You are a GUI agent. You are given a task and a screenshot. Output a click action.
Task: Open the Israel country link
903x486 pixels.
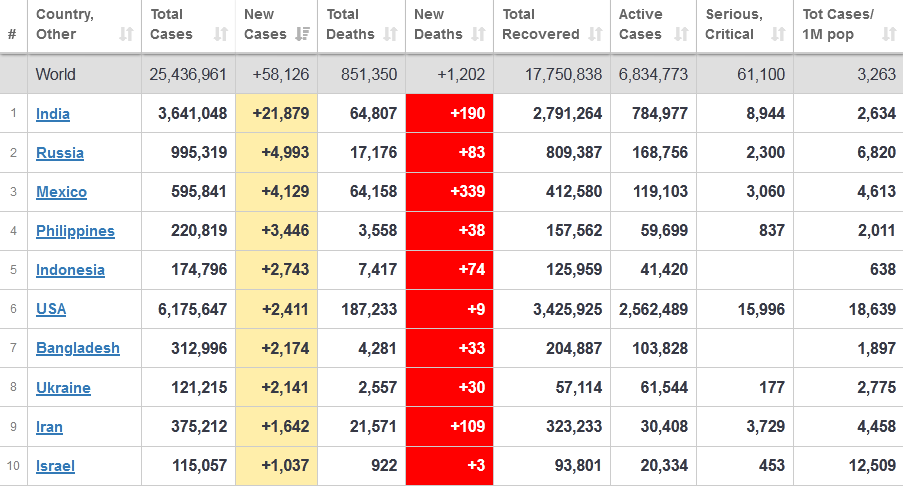[55, 466]
